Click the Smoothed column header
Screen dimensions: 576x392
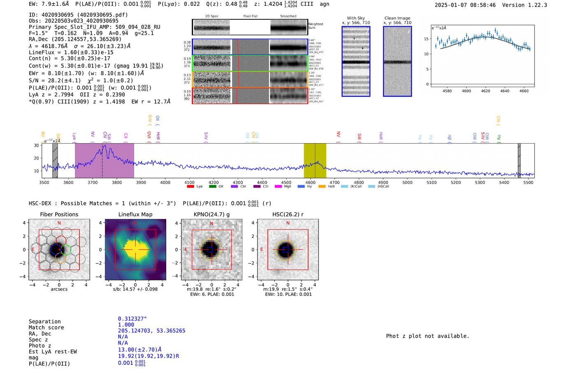288,16
